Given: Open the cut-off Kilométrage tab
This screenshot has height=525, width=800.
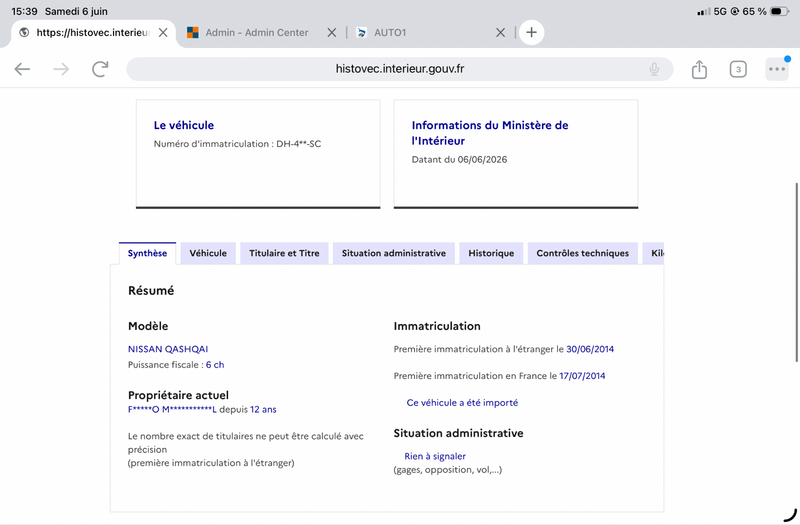Looking at the screenshot, I should coord(654,253).
